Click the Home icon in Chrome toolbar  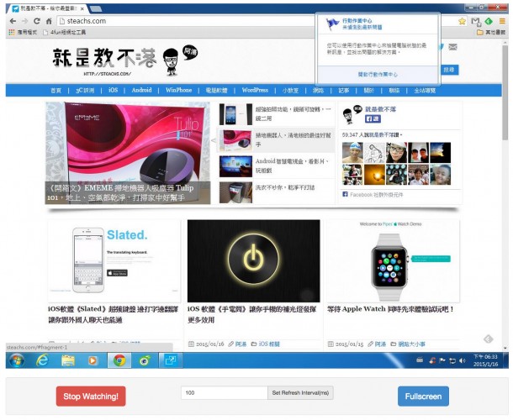point(49,21)
